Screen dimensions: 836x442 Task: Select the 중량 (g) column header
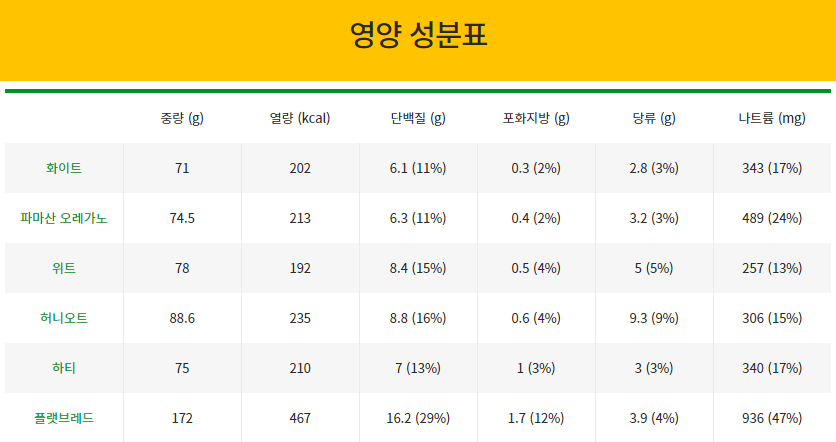[182, 118]
